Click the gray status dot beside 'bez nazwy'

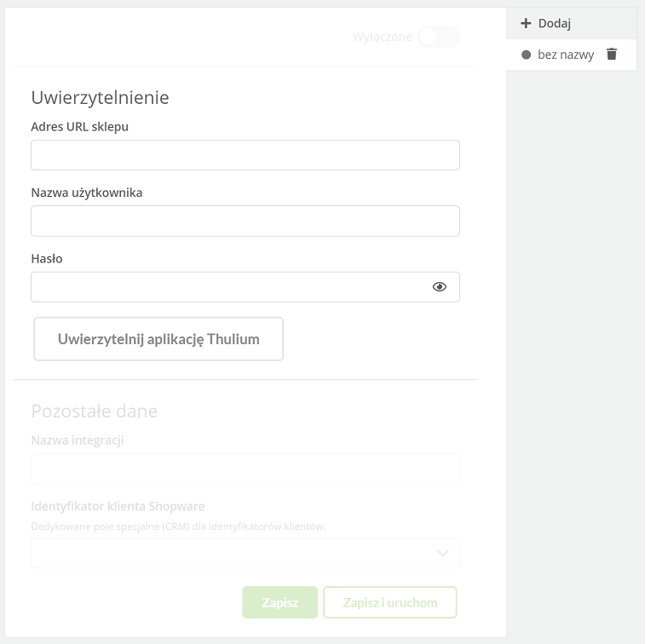coord(526,55)
